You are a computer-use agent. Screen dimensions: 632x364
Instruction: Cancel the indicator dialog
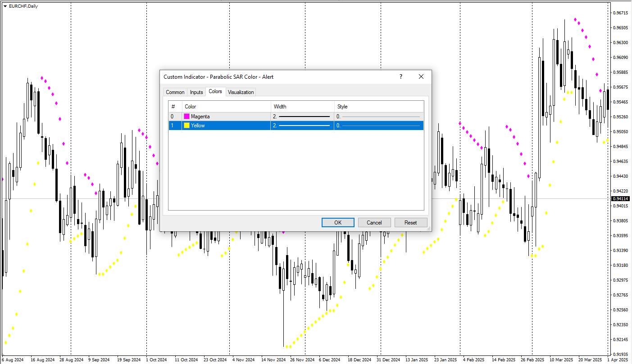click(x=374, y=222)
